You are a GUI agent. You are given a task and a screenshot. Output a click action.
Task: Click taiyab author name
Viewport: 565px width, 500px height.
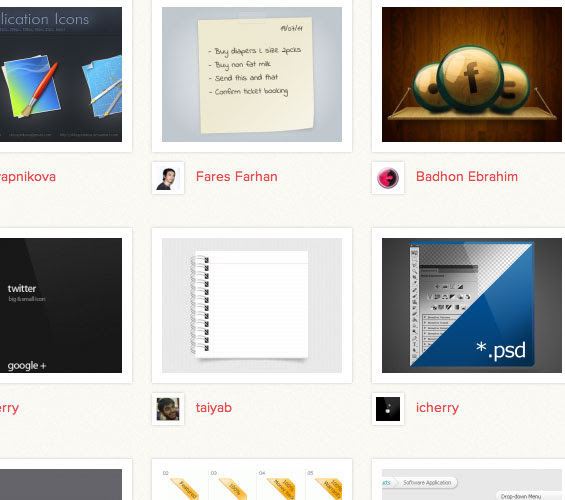coord(214,408)
